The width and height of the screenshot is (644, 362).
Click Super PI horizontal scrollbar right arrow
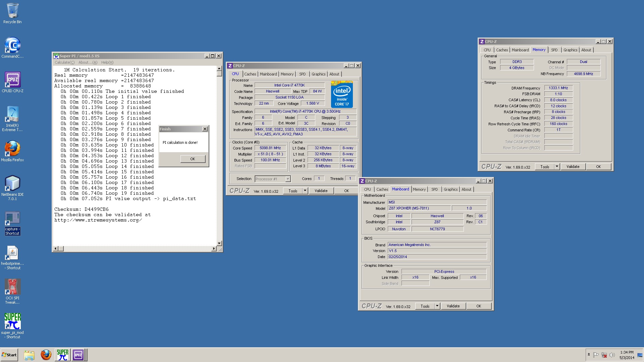(x=214, y=249)
